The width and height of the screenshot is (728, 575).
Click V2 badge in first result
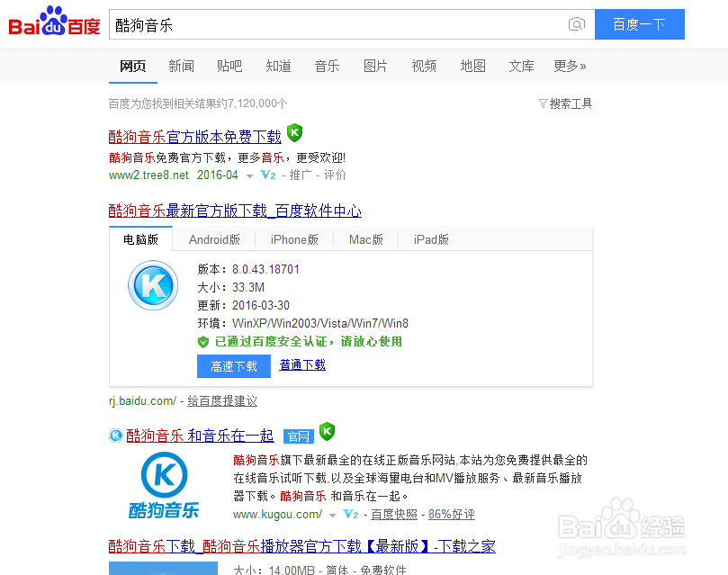click(268, 175)
